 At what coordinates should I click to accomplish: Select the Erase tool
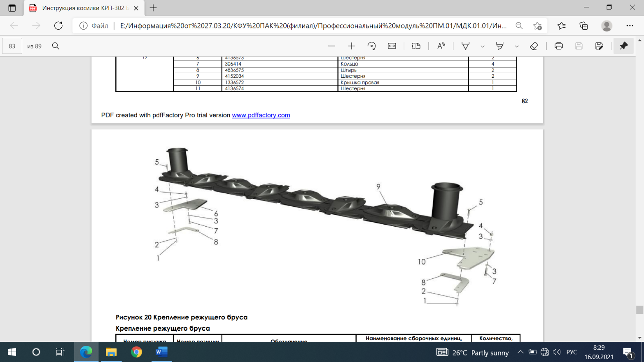(534, 46)
